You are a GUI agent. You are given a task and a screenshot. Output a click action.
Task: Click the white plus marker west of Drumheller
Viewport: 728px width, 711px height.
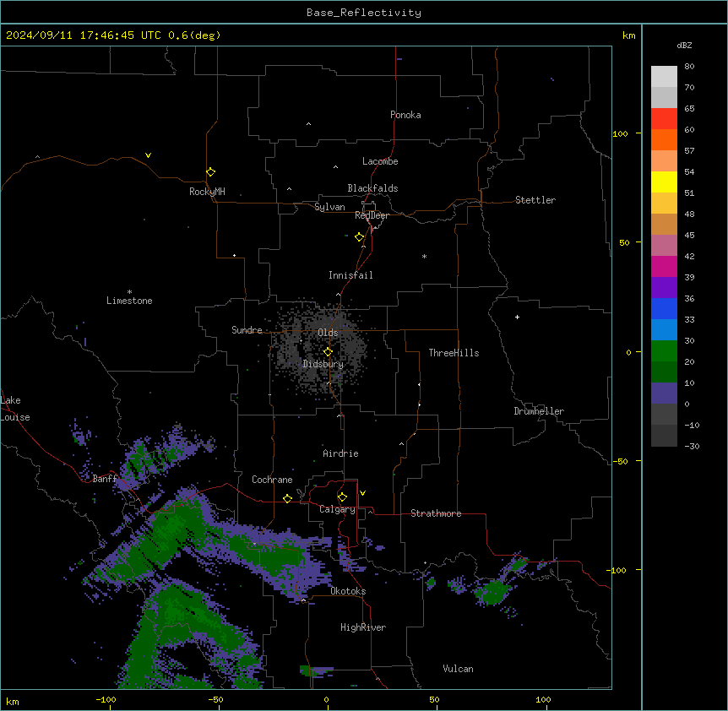pos(517,317)
